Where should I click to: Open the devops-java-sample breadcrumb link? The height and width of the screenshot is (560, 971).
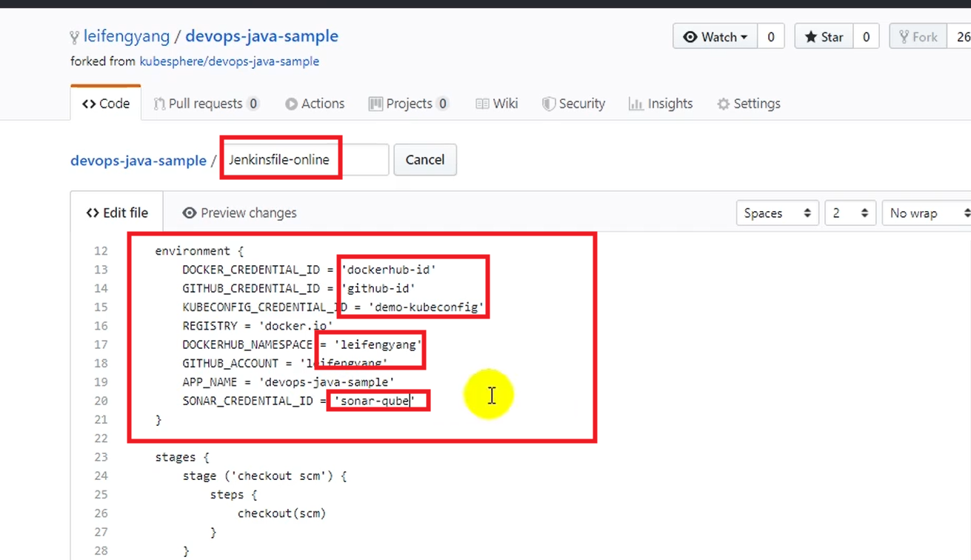pyautogui.click(x=139, y=161)
